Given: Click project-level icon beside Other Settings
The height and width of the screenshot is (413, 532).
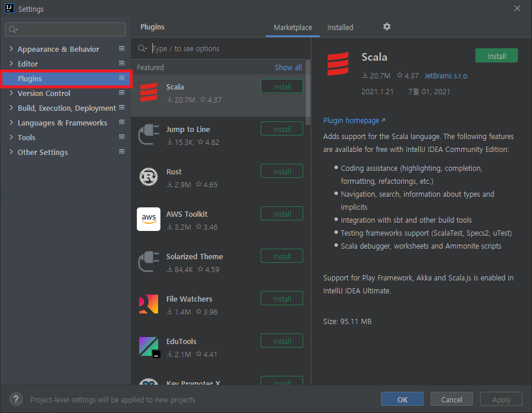Looking at the screenshot, I should tap(122, 152).
